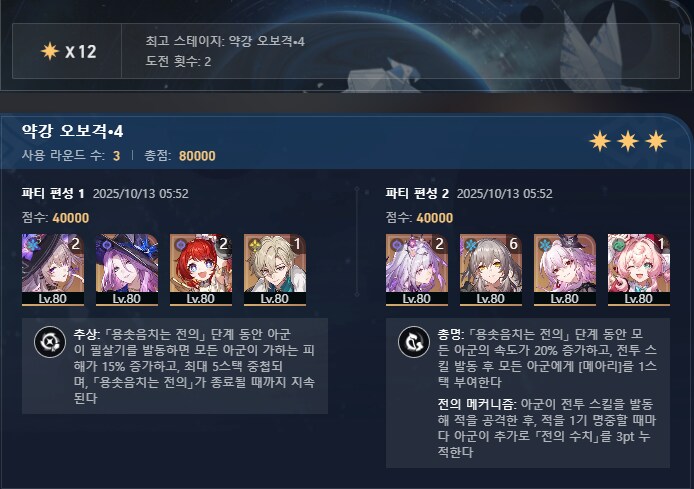Click the three-star rating on 약강 오보격•4
The width and height of the screenshot is (694, 489).
(x=628, y=141)
